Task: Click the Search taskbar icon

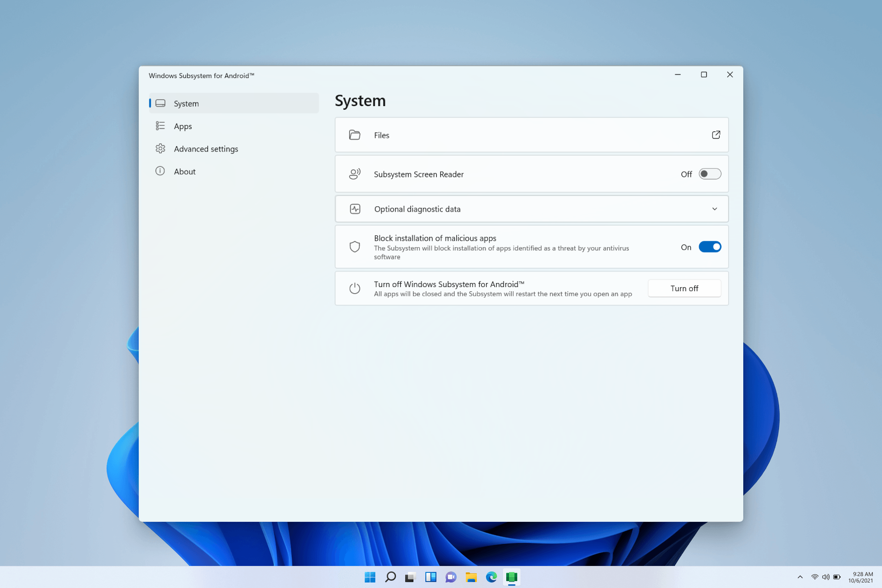Action: tap(390, 577)
